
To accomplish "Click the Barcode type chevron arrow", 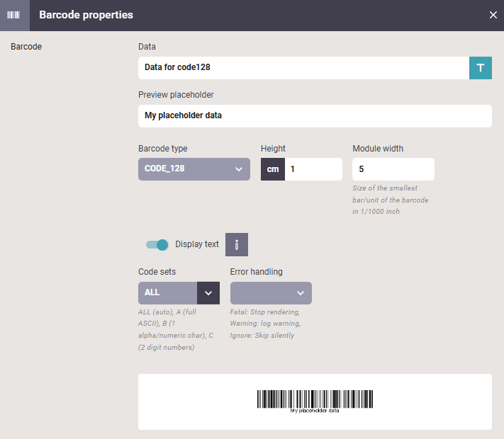I will point(238,169).
